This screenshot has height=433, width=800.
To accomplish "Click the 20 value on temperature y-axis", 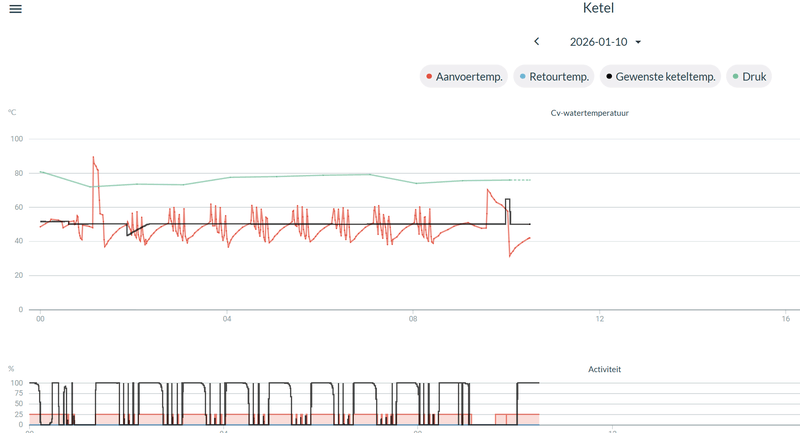I will coord(18,275).
